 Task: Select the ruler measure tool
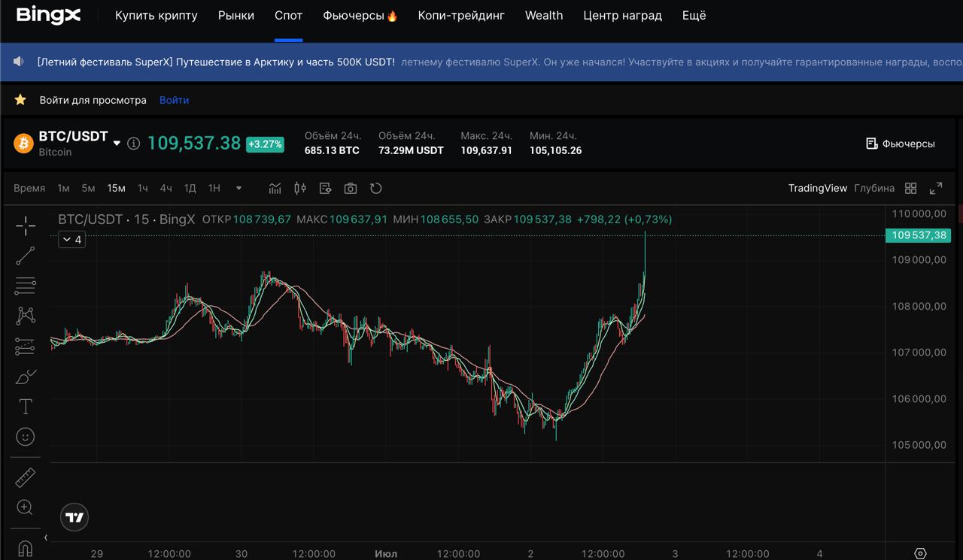26,477
